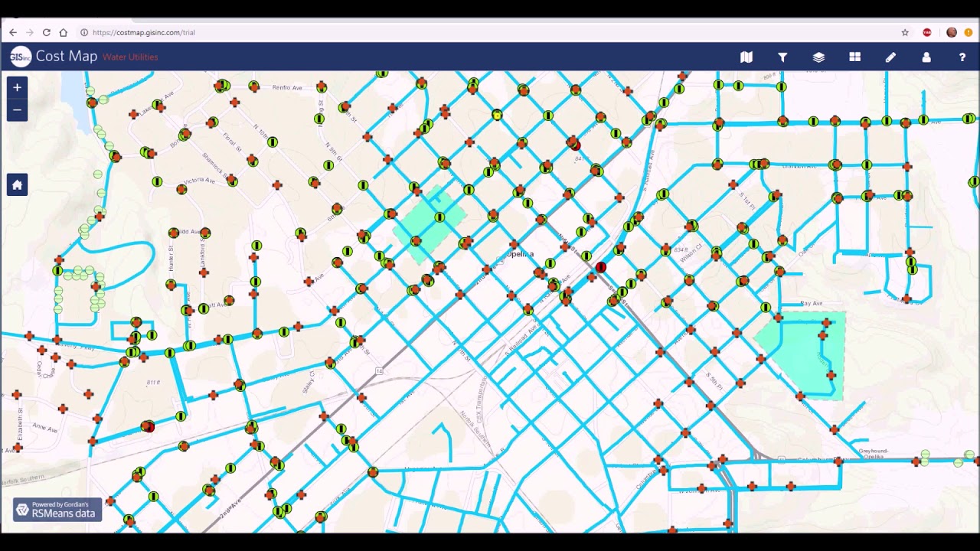Click the Water Utilities label
The width and height of the screenshot is (980, 551).
tap(130, 57)
